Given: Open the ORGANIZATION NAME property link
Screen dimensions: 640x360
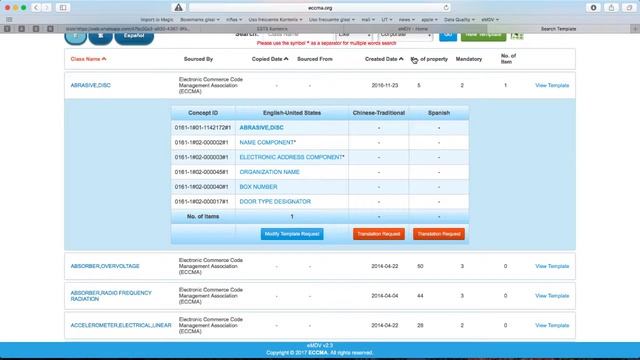Looking at the screenshot, I should (x=269, y=172).
